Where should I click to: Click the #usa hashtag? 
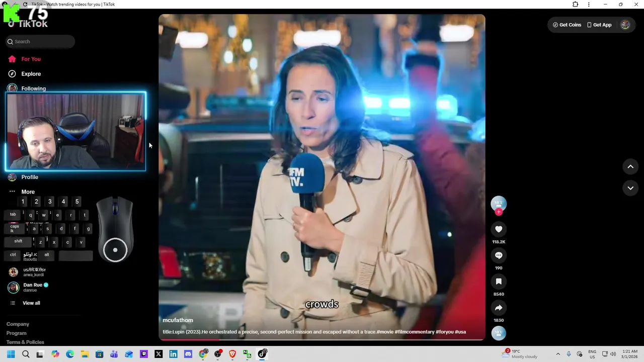coord(460,332)
